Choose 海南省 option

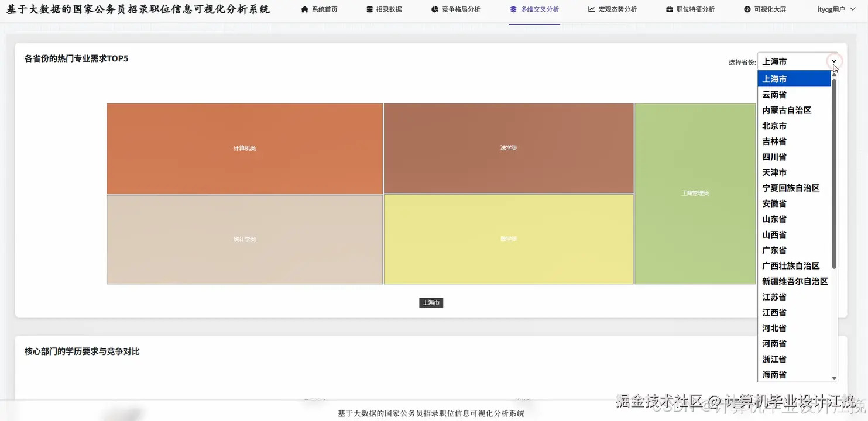click(794, 374)
